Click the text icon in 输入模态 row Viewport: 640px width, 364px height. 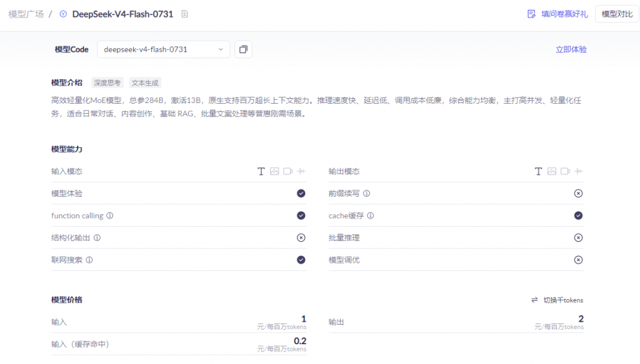(261, 171)
